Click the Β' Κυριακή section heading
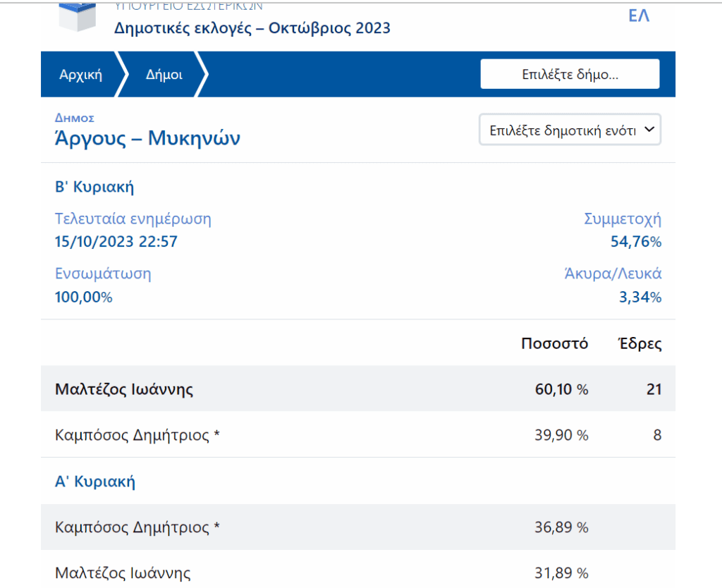This screenshot has height=588, width=722. [x=94, y=188]
